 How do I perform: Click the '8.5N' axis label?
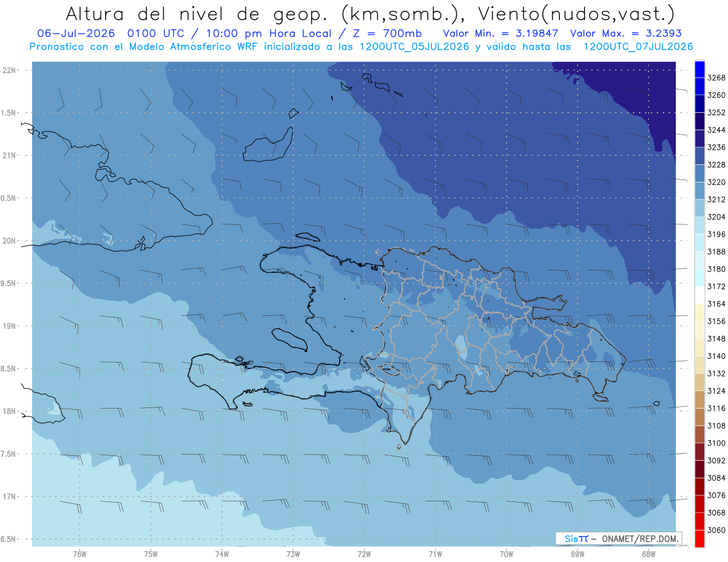pos(8,369)
